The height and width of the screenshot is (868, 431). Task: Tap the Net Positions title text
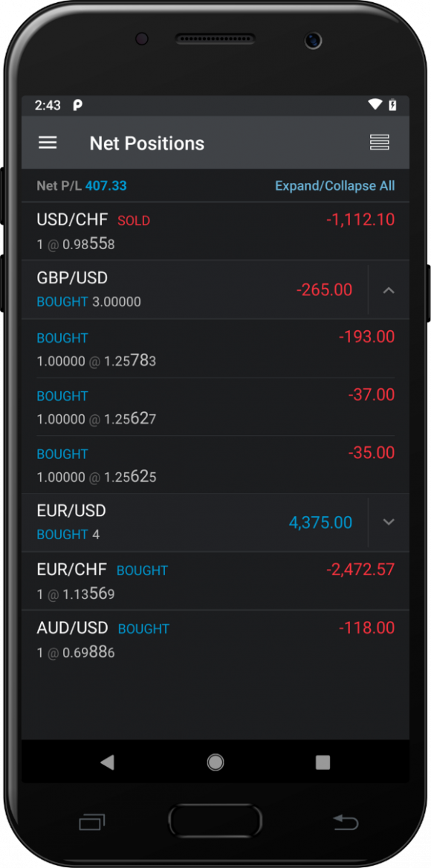tap(146, 142)
